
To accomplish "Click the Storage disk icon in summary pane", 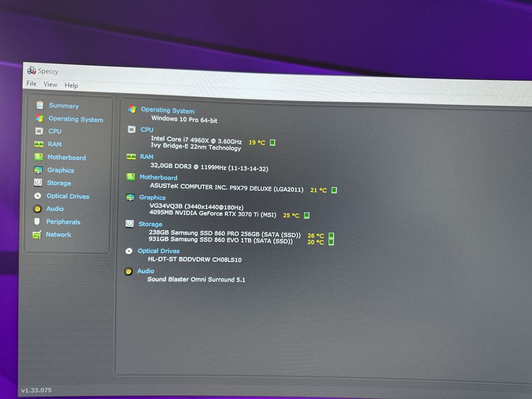I will click(x=129, y=223).
